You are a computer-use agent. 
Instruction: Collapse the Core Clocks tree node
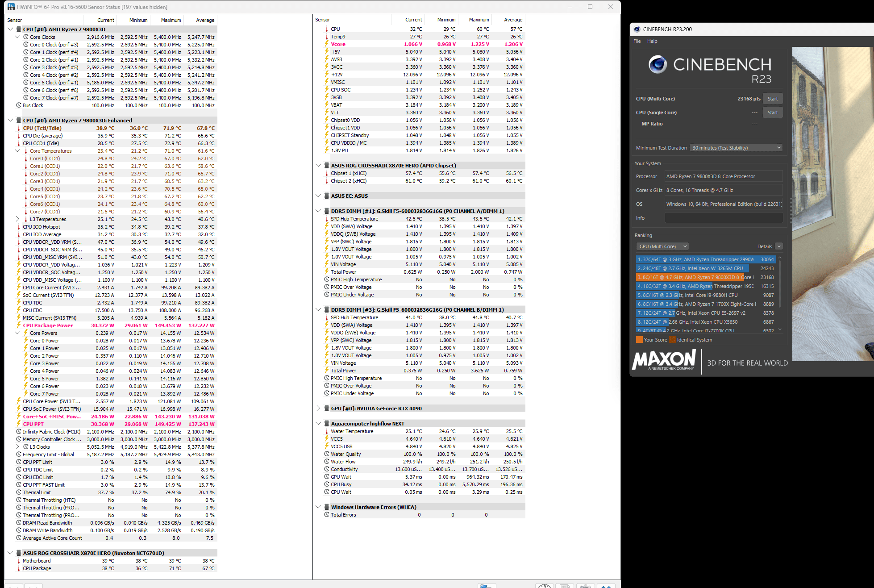17,37
